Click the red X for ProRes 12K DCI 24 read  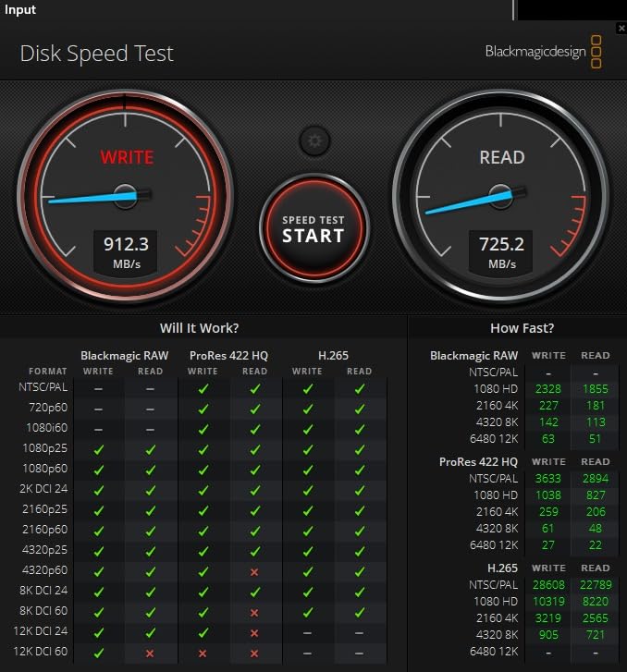[254, 632]
